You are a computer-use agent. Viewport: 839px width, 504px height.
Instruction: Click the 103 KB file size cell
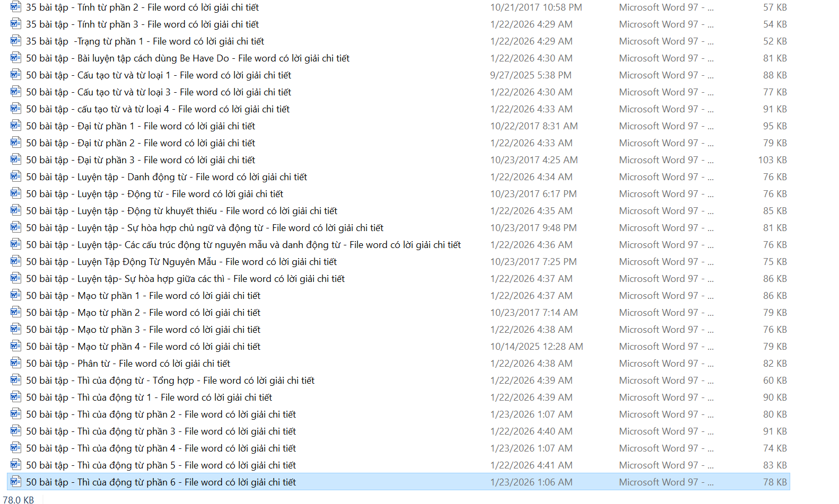(x=772, y=160)
